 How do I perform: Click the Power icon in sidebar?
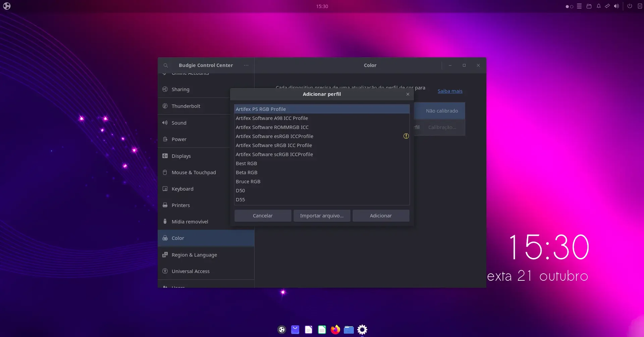165,139
